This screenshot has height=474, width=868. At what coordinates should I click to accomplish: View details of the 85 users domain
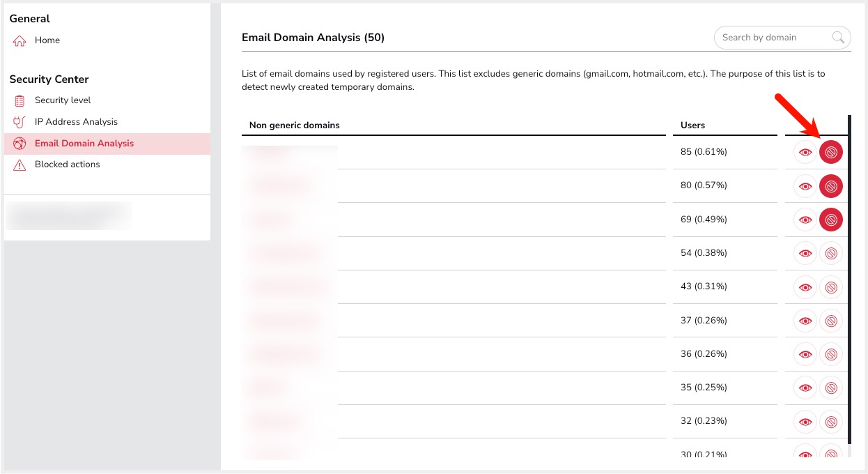click(x=805, y=152)
